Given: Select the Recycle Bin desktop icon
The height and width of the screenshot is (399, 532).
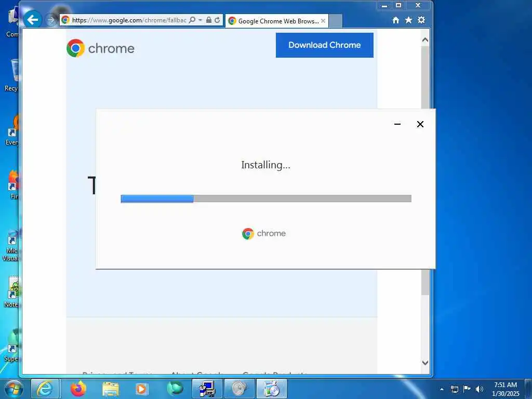Looking at the screenshot, I should 11,75.
